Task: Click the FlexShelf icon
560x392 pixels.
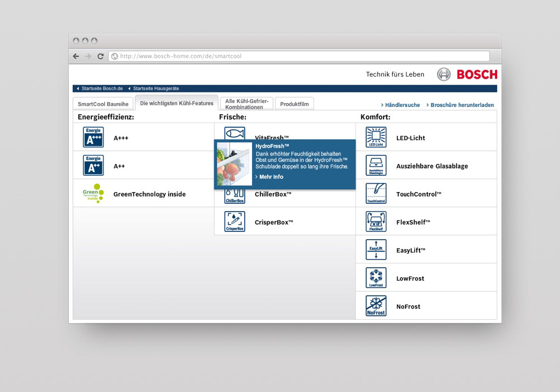Action: (376, 221)
